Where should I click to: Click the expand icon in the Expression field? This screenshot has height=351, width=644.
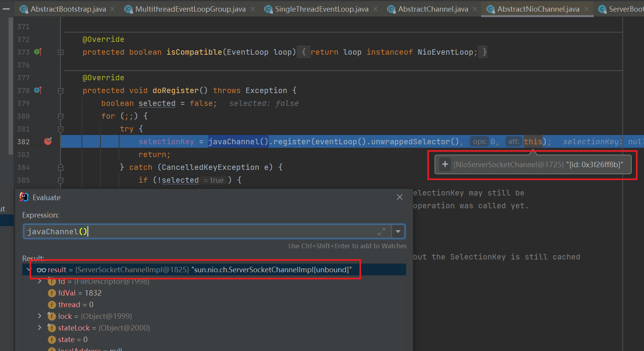coord(382,232)
